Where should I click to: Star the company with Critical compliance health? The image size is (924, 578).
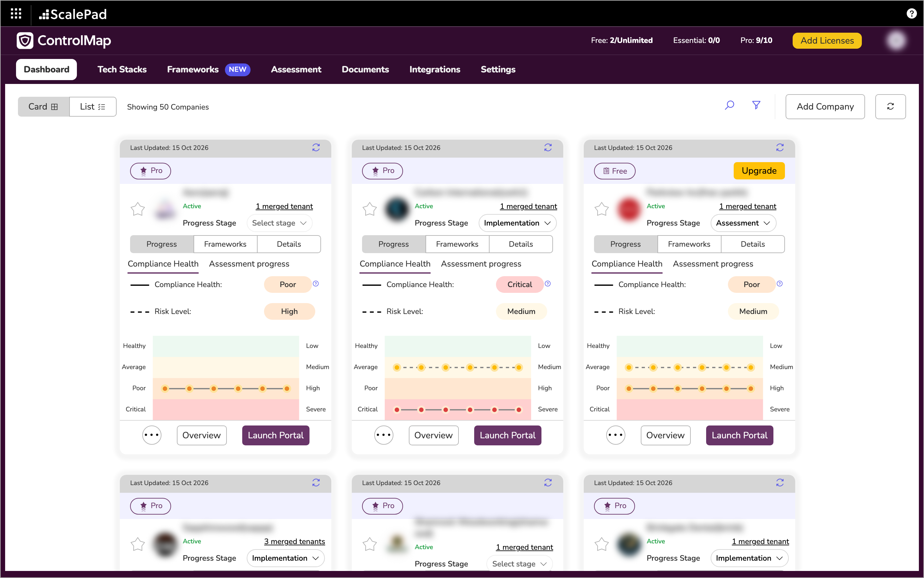[x=370, y=209]
